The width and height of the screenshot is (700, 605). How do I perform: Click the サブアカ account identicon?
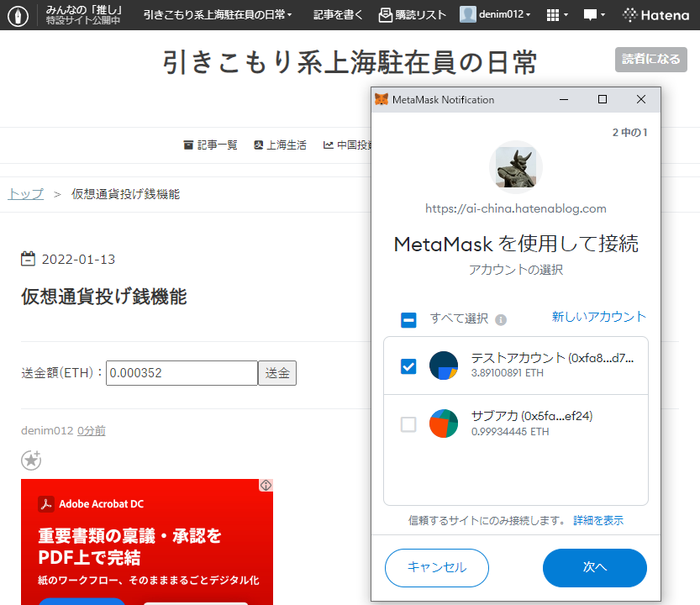point(444,423)
